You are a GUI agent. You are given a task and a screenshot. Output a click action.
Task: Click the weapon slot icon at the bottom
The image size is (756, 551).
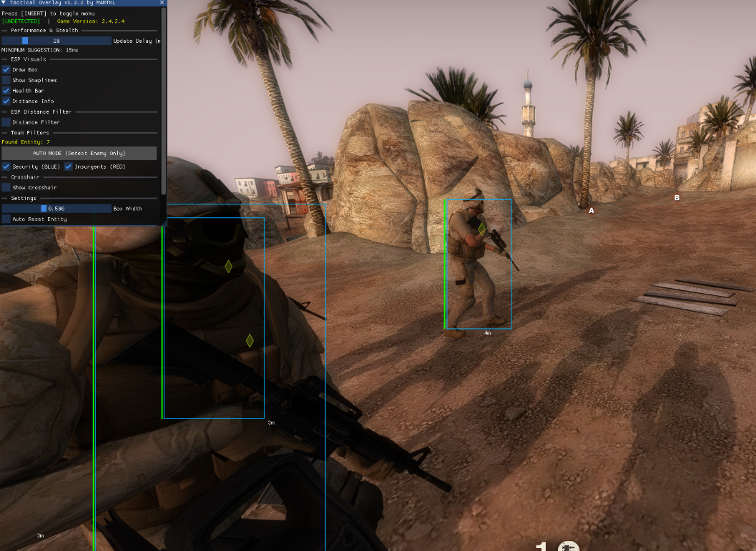(568, 547)
